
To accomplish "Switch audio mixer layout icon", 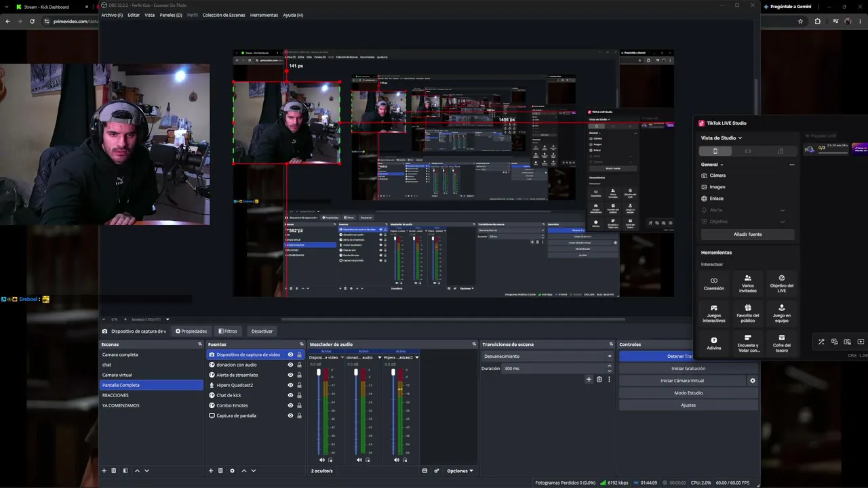I will (x=425, y=470).
